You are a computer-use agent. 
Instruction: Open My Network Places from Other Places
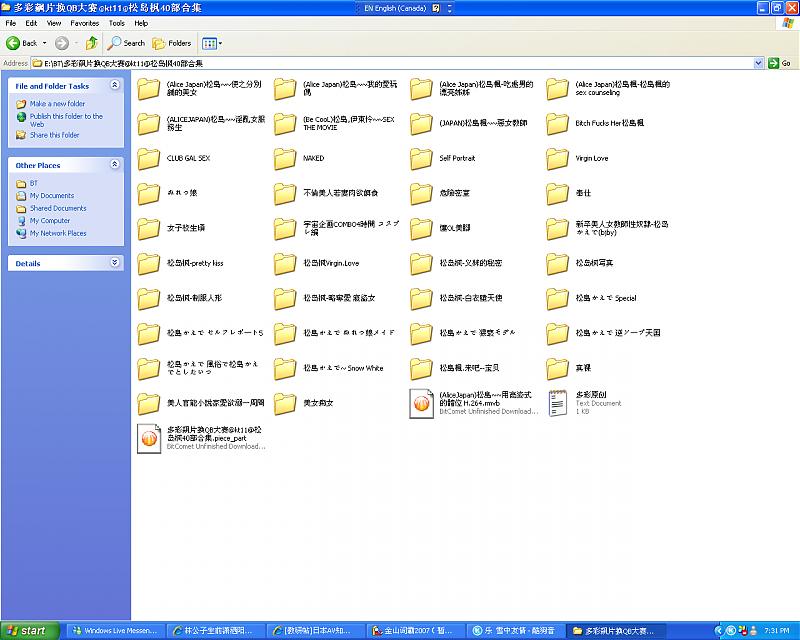(x=57, y=233)
